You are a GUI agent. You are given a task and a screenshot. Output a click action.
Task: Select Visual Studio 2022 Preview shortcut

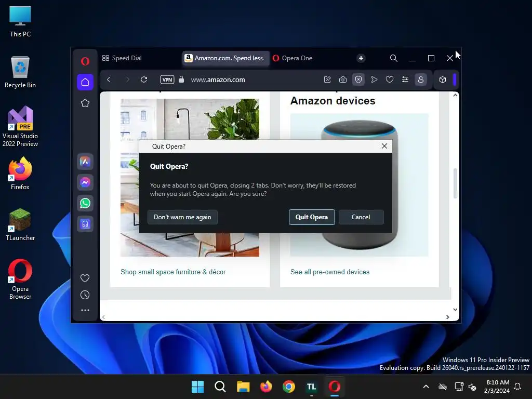pos(20,127)
